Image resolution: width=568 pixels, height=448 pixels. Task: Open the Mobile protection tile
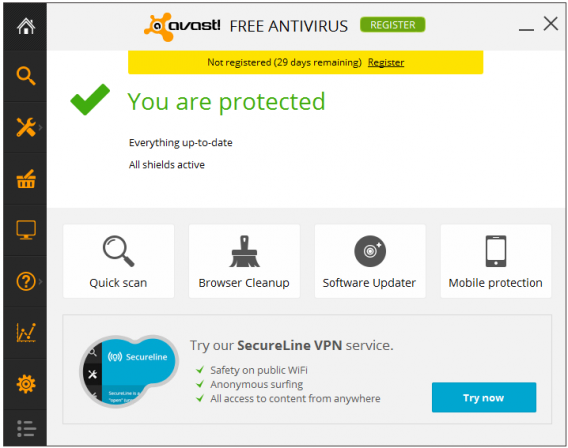[x=496, y=261]
